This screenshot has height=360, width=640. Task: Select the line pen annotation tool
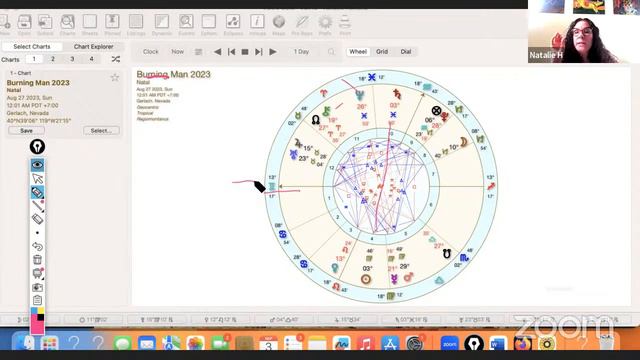[x=37, y=206]
